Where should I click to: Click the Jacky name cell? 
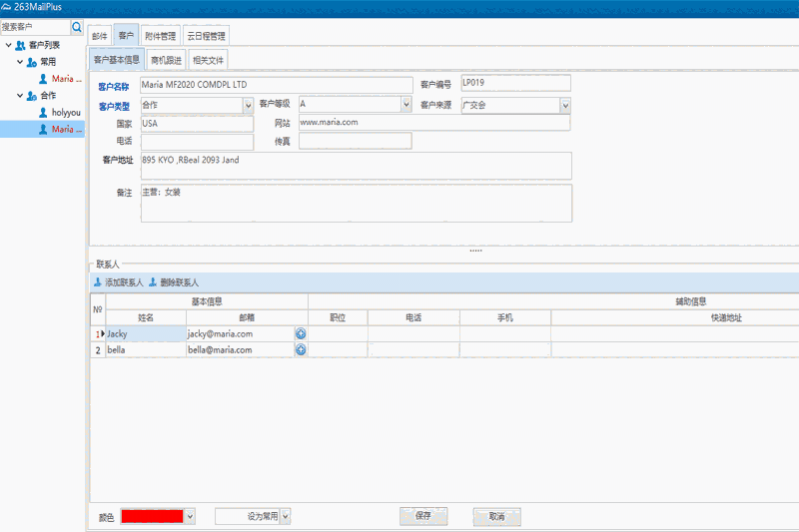coord(146,334)
